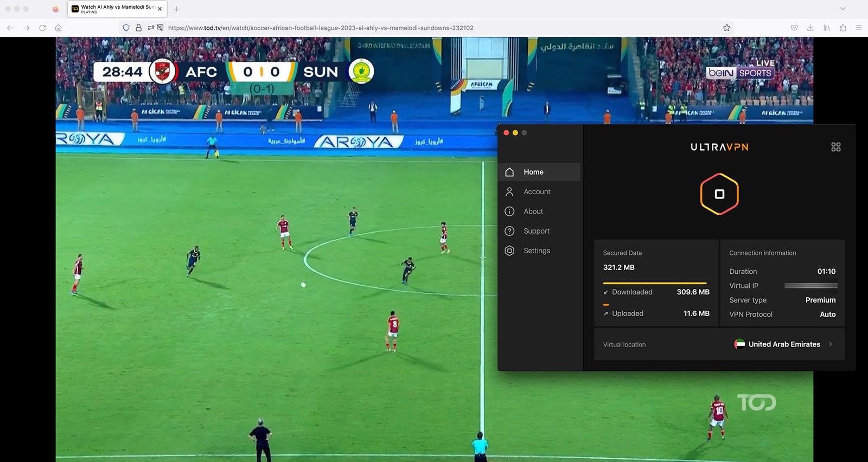Go back with the browser back arrow
Screen dimensions: 868x462
[10, 28]
